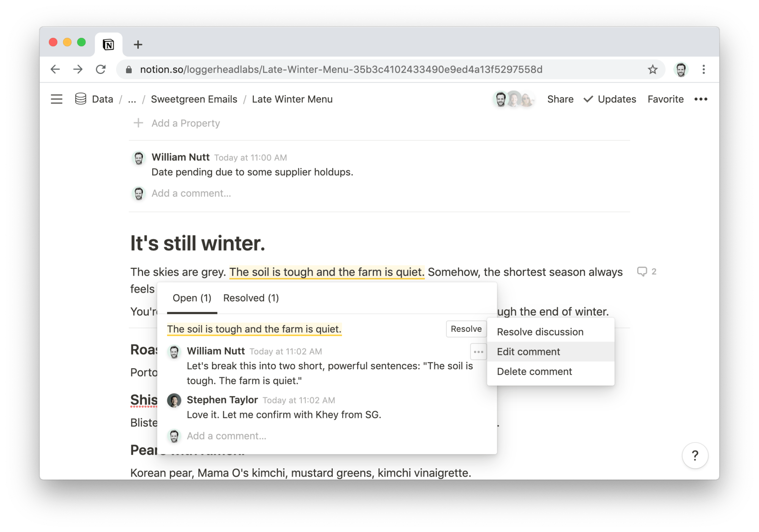Click the Resolve button
This screenshot has height=532, width=759.
click(x=466, y=329)
